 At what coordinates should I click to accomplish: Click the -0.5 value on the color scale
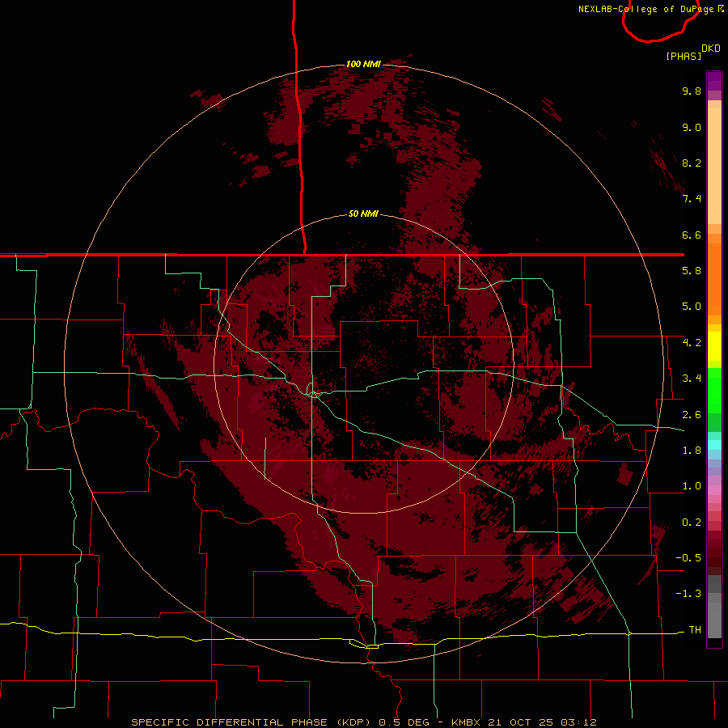pos(688,558)
